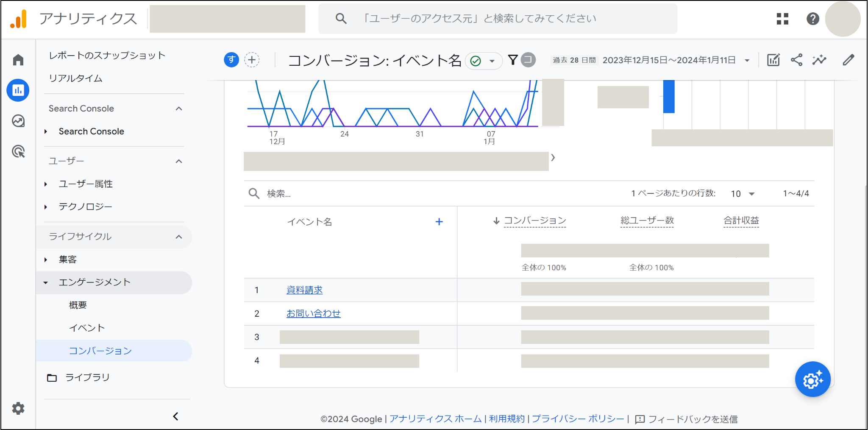Open the filter funnel icon

[x=513, y=60]
